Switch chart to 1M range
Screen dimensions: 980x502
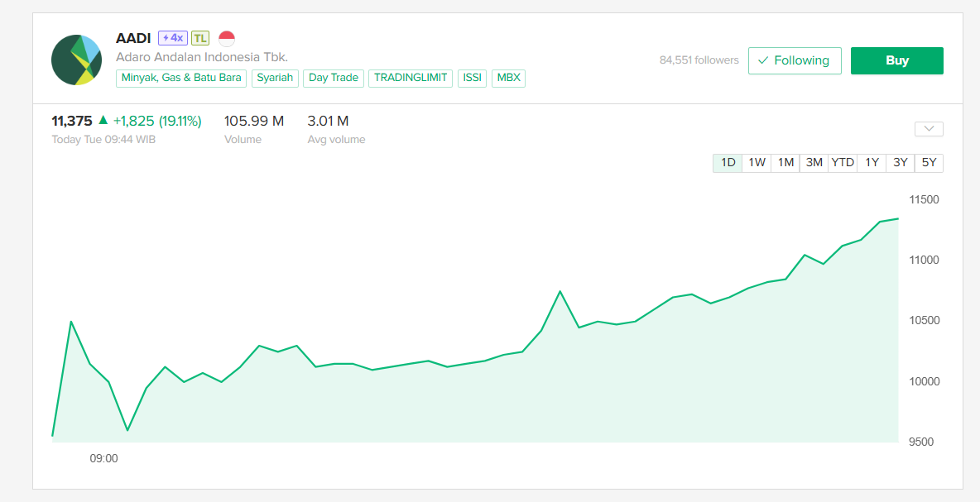tap(785, 163)
